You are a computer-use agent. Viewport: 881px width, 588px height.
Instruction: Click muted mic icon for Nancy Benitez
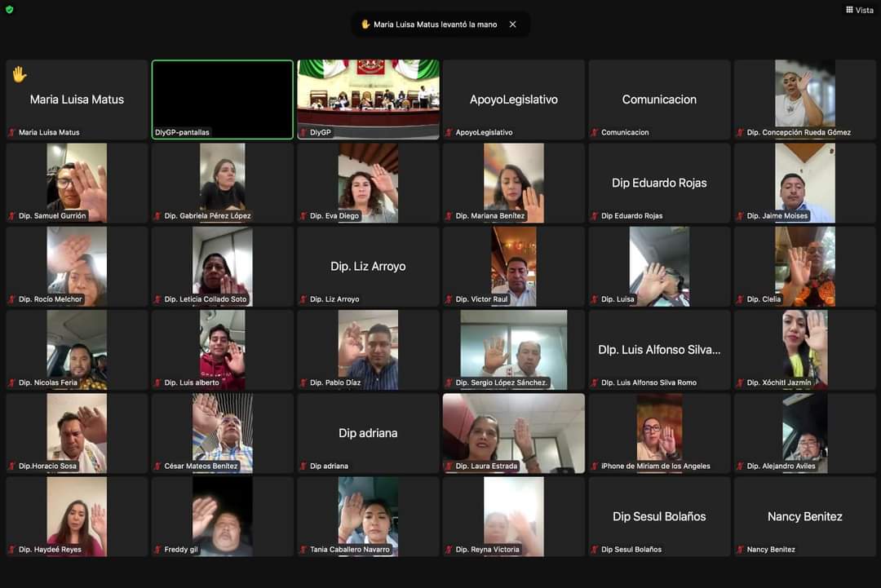(741, 550)
